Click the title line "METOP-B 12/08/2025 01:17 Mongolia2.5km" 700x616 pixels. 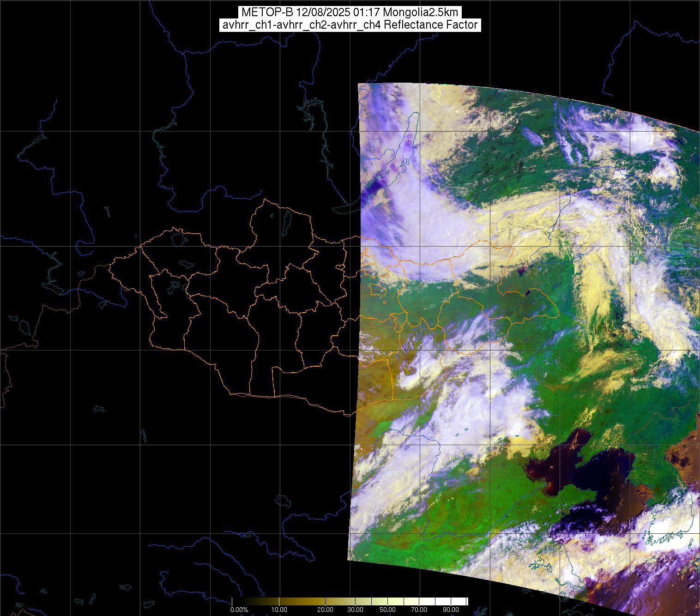350,12
